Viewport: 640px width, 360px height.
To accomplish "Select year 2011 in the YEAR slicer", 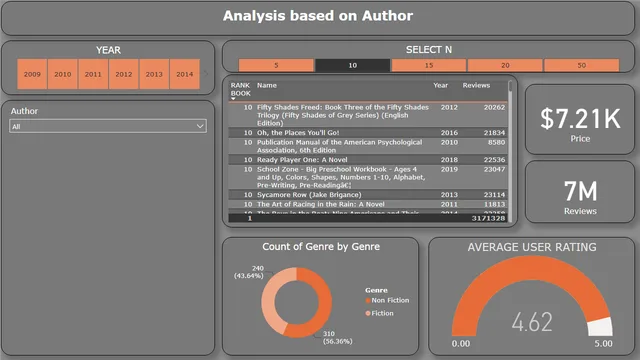I will click(x=93, y=74).
